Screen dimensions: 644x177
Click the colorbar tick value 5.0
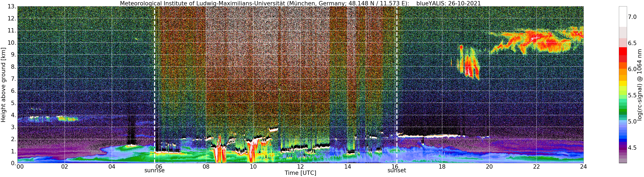click(x=632, y=121)
